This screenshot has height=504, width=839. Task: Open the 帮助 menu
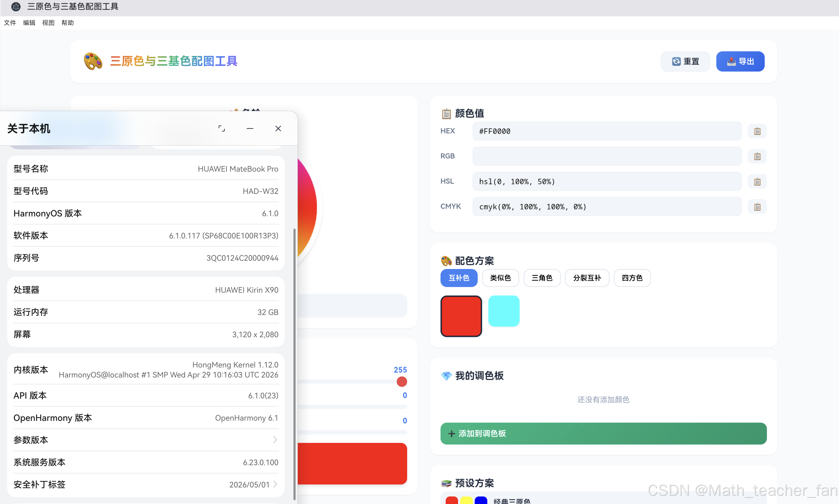coord(68,23)
